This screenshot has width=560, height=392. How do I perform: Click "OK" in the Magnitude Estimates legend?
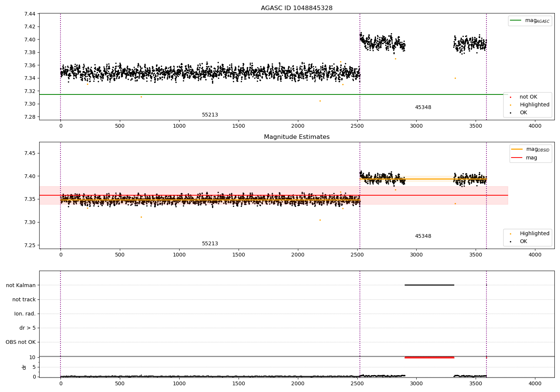[x=523, y=241]
